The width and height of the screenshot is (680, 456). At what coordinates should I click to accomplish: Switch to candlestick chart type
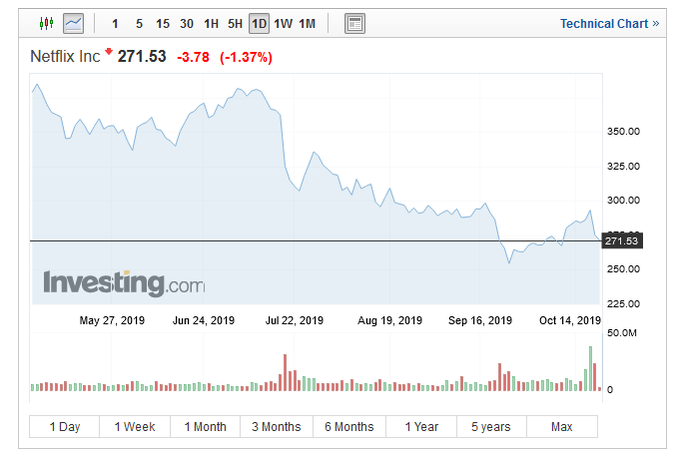[x=46, y=23]
